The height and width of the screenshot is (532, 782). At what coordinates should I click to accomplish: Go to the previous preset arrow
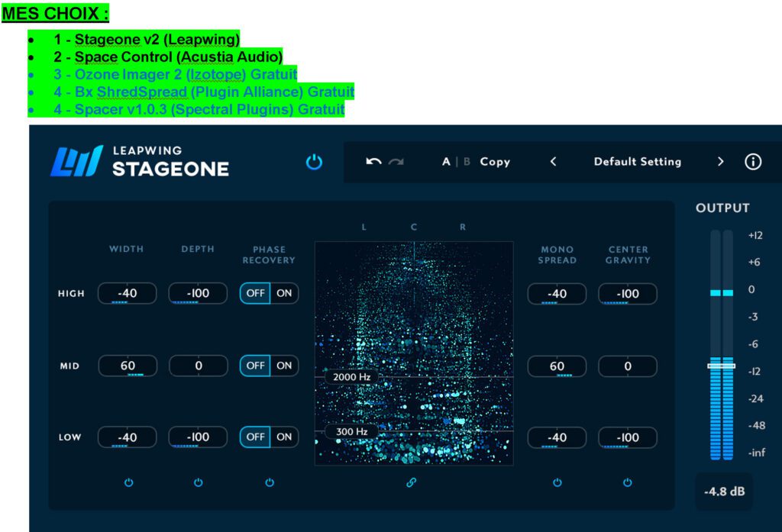[554, 162]
